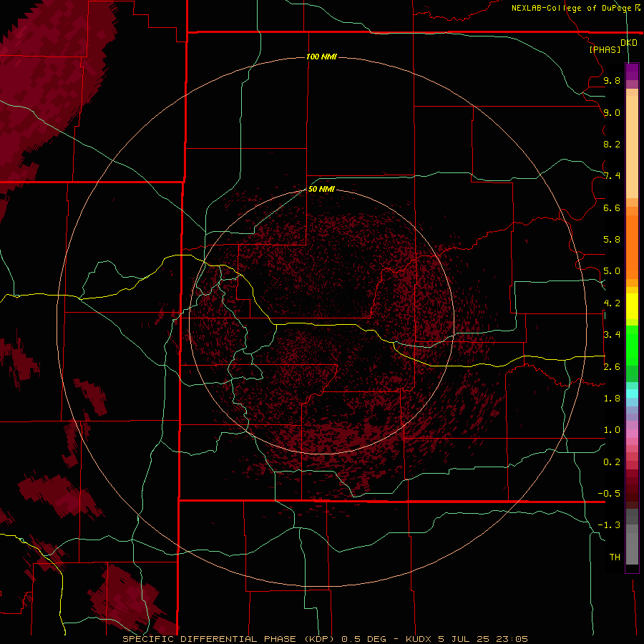Click the 1.0 legend value
This screenshot has width=644, height=644.
coord(612,430)
